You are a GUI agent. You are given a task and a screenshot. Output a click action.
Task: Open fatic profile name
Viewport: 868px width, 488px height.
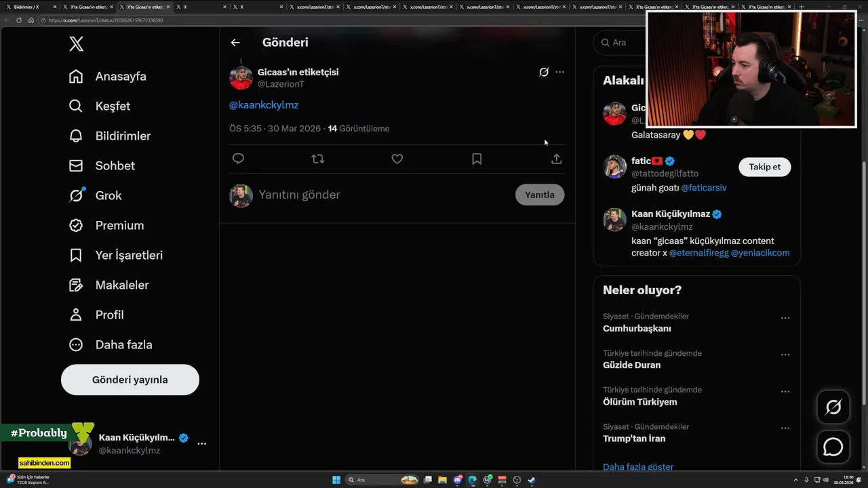[x=641, y=161]
